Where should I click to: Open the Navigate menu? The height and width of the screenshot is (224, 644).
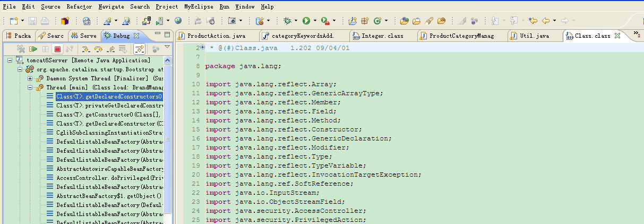coord(111,6)
